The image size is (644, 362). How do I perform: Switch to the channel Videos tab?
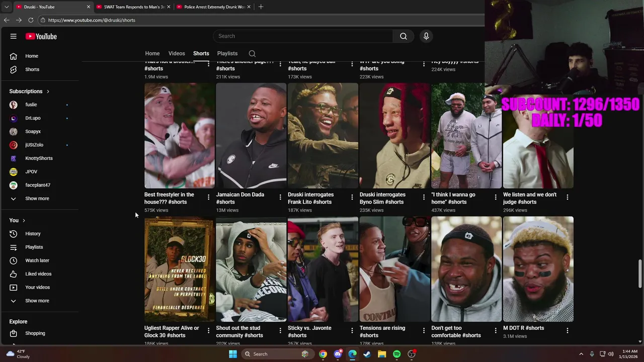pos(177,53)
